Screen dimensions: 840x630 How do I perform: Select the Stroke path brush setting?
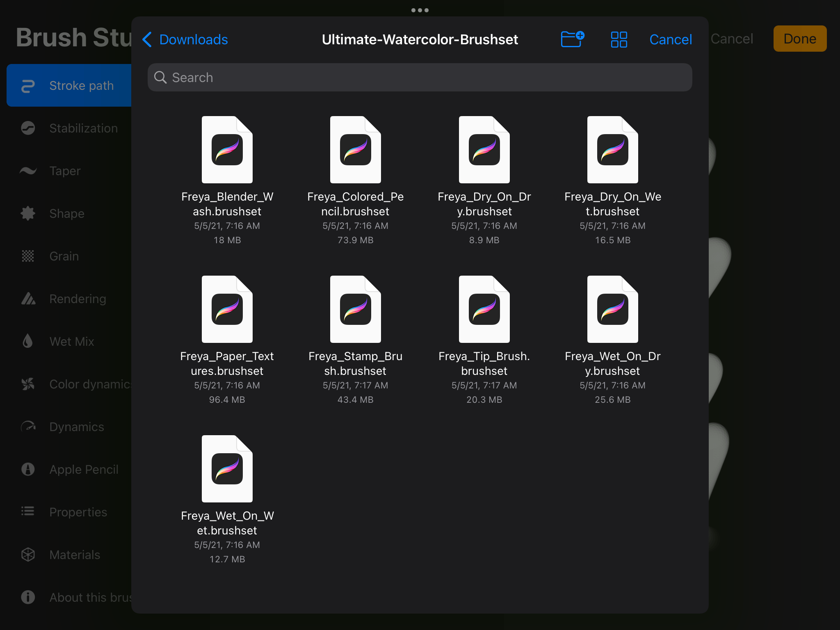81,85
